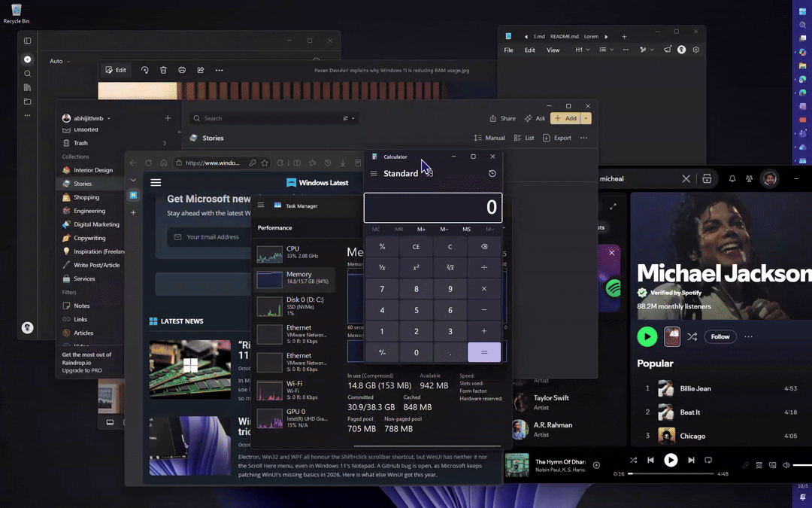812x508 pixels.
Task: Switch to the Lorem tab in Notepad
Action: [x=591, y=37]
